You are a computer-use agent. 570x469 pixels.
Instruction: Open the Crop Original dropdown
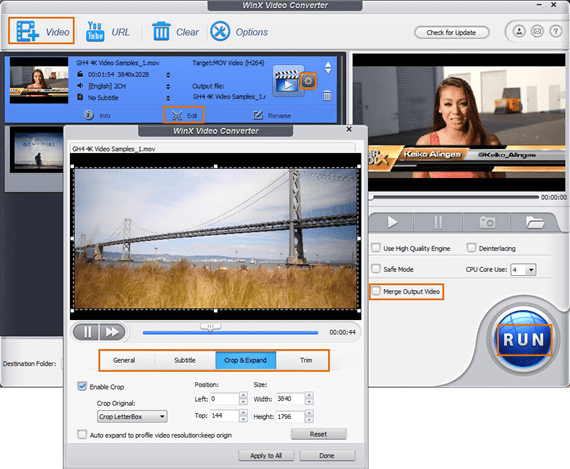132,417
